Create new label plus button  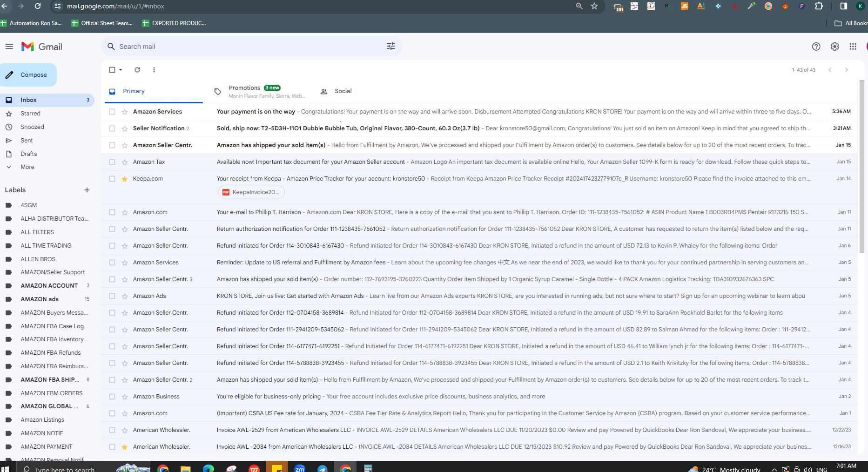point(87,190)
